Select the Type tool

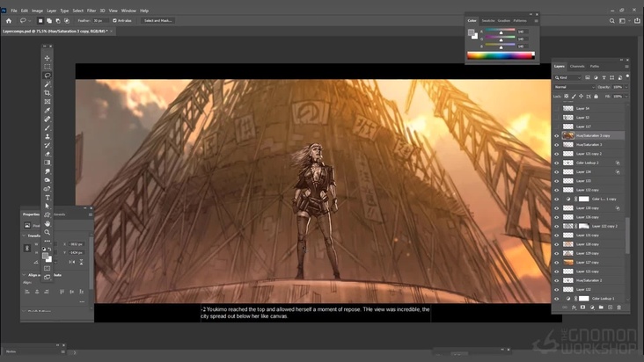[x=48, y=198]
